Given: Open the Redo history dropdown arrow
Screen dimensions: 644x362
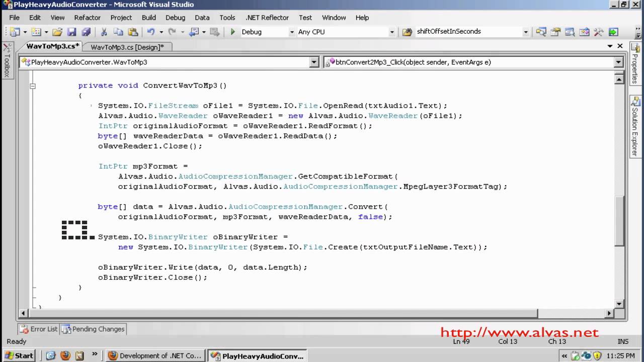Looking at the screenshot, I should pos(183,32).
